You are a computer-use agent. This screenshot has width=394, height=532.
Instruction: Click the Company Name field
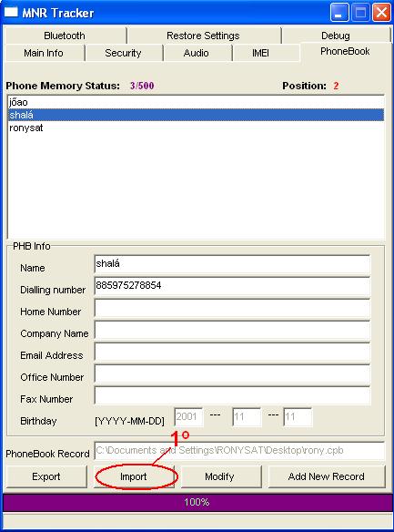pyautogui.click(x=232, y=331)
